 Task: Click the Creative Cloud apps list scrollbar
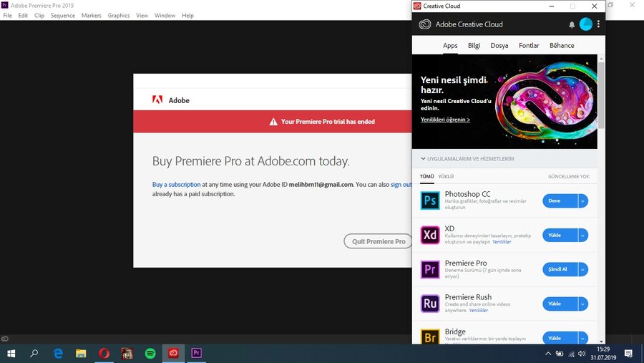tap(601, 95)
